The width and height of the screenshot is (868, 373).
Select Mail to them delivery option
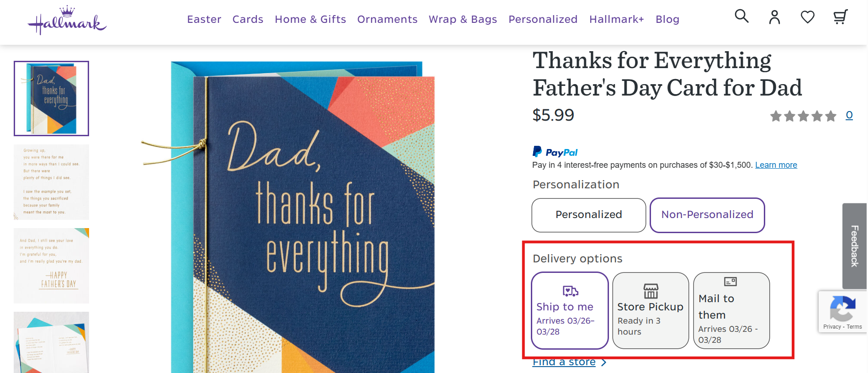coord(731,310)
